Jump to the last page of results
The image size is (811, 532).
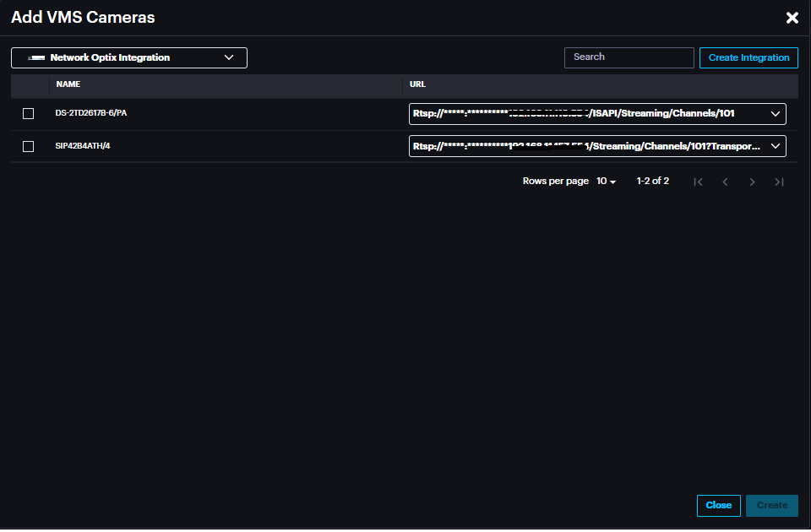(779, 182)
